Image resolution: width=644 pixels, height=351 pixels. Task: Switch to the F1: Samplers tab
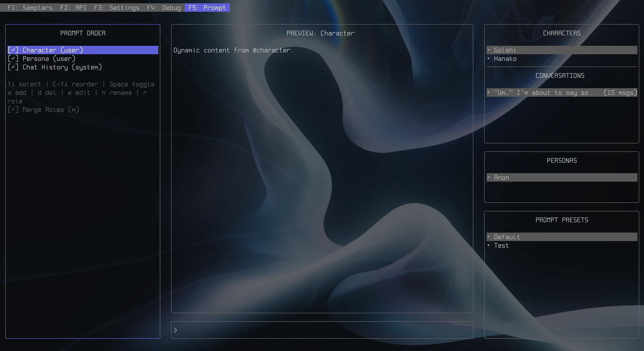tap(30, 8)
